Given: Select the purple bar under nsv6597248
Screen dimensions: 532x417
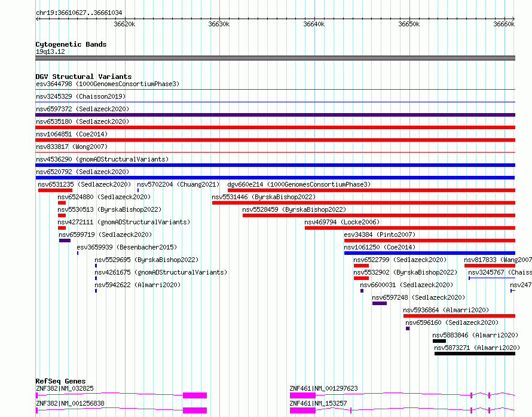Looking at the screenshot, I should coord(380,303).
